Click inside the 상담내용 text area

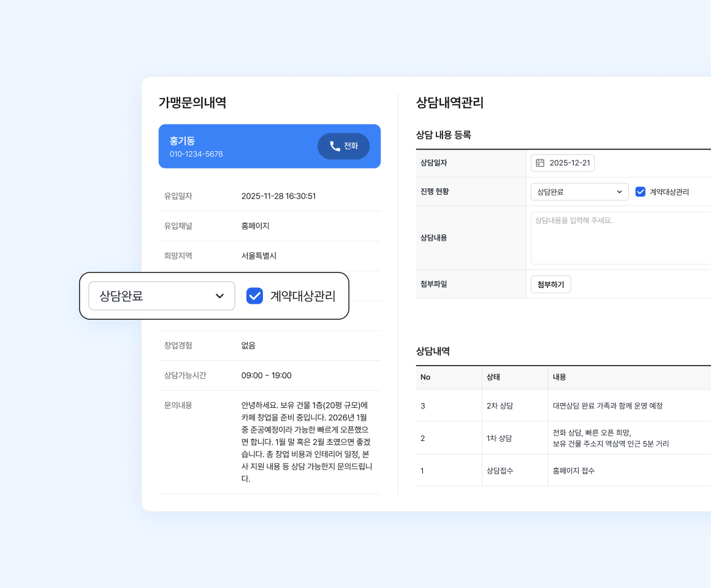pos(619,238)
